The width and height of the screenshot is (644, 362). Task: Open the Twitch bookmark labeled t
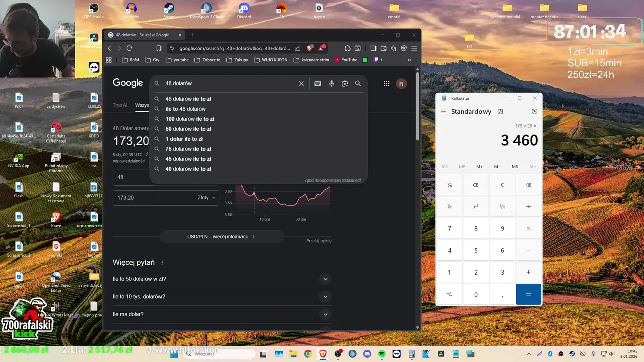point(378,60)
